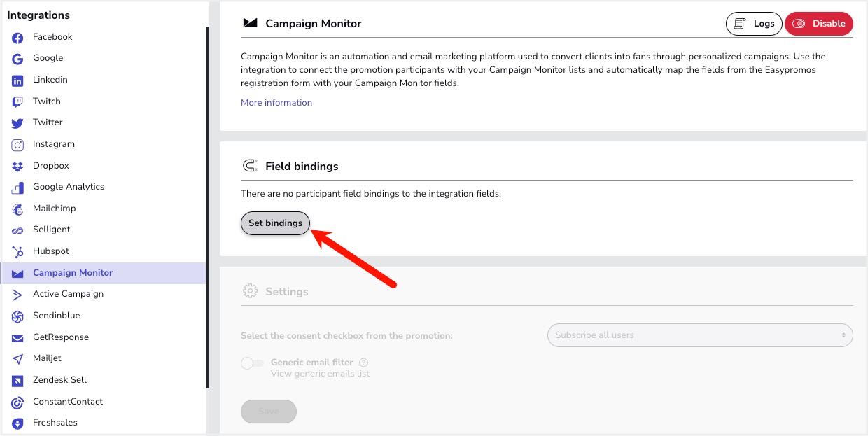Viewport: 868px width, 436px height.
Task: Click the Sendinblue icon in sidebar
Action: click(17, 316)
